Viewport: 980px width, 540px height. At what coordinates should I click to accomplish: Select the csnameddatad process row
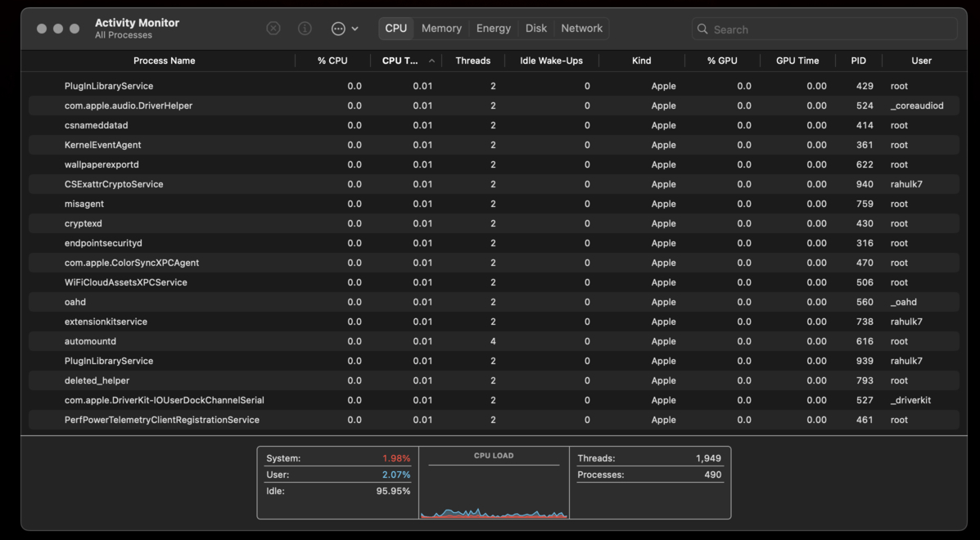[494, 125]
